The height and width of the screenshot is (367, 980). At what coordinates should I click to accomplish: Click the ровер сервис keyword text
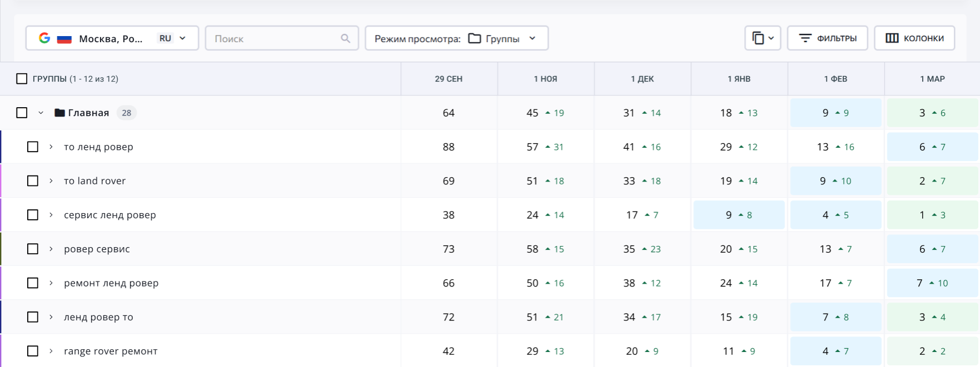(97, 249)
